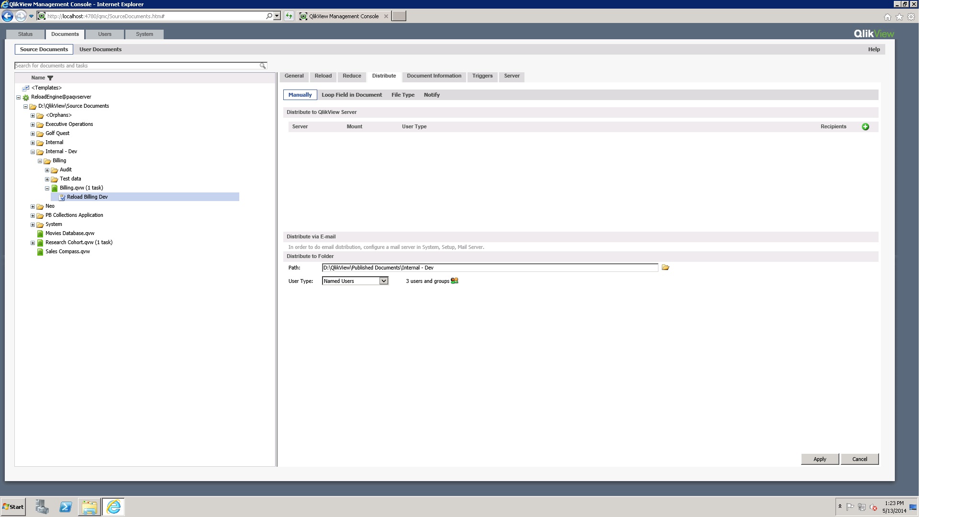Switch to the Status tab
Screen dimensions: 980x517
point(25,34)
